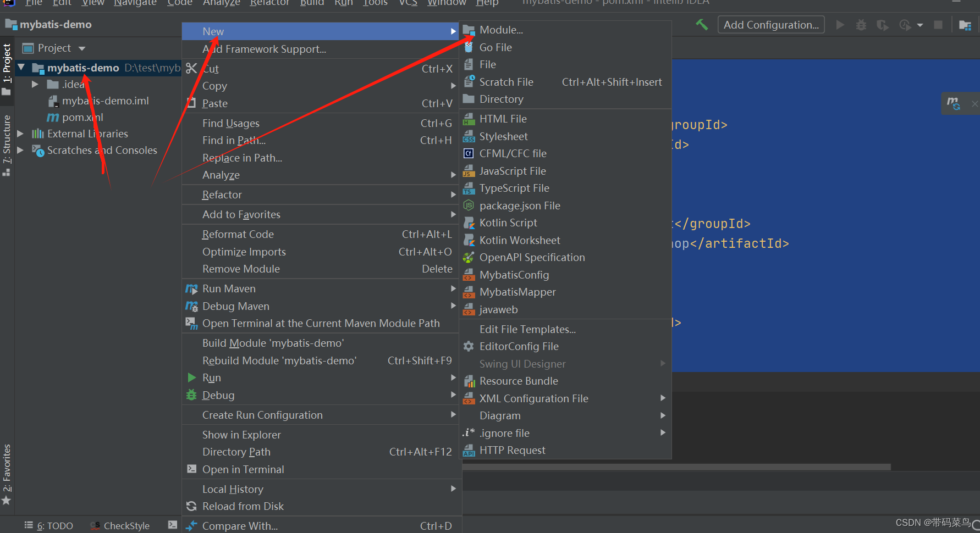The image size is (980, 533).
Task: Click the HTML File icon
Action: (469, 119)
